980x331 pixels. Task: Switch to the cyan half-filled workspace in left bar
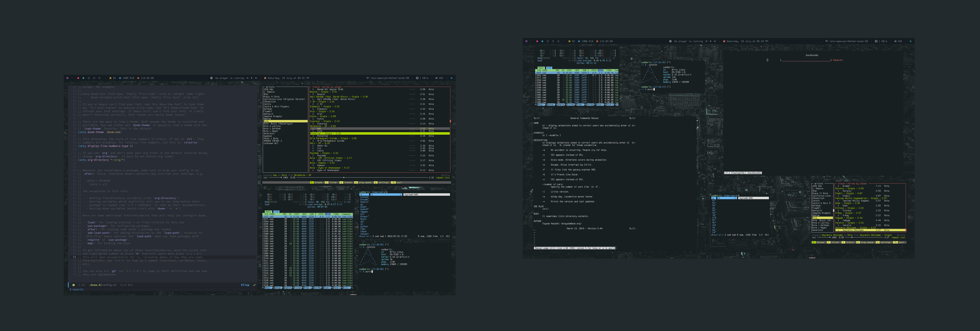[x=83, y=78]
